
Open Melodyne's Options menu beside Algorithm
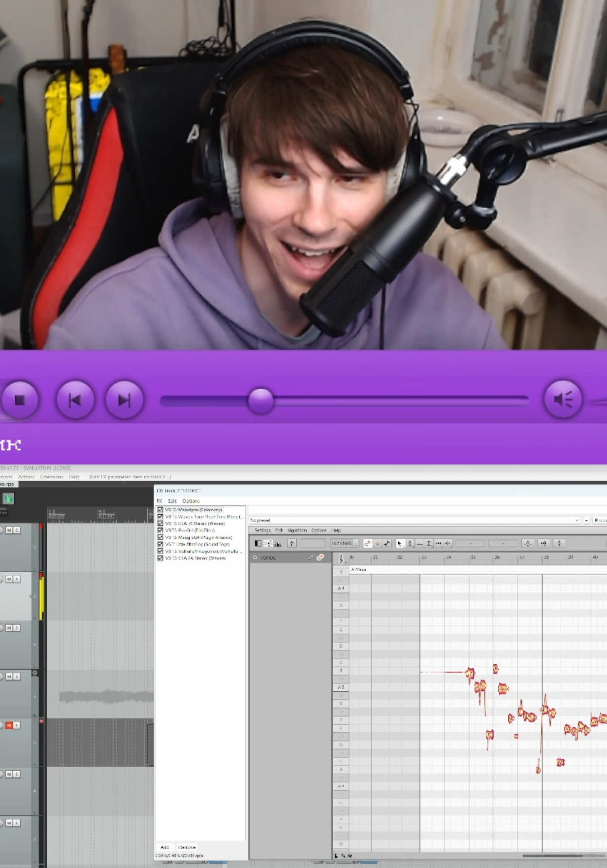pyautogui.click(x=319, y=530)
